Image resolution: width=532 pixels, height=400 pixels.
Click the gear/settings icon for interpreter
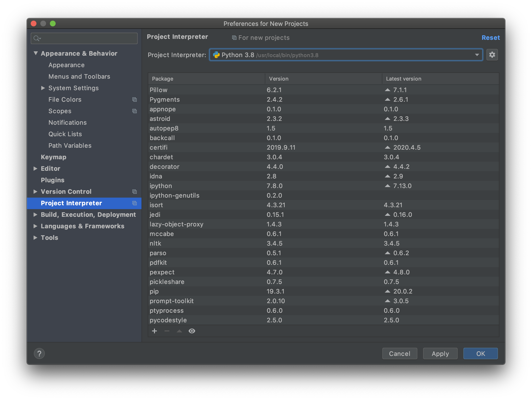point(492,55)
